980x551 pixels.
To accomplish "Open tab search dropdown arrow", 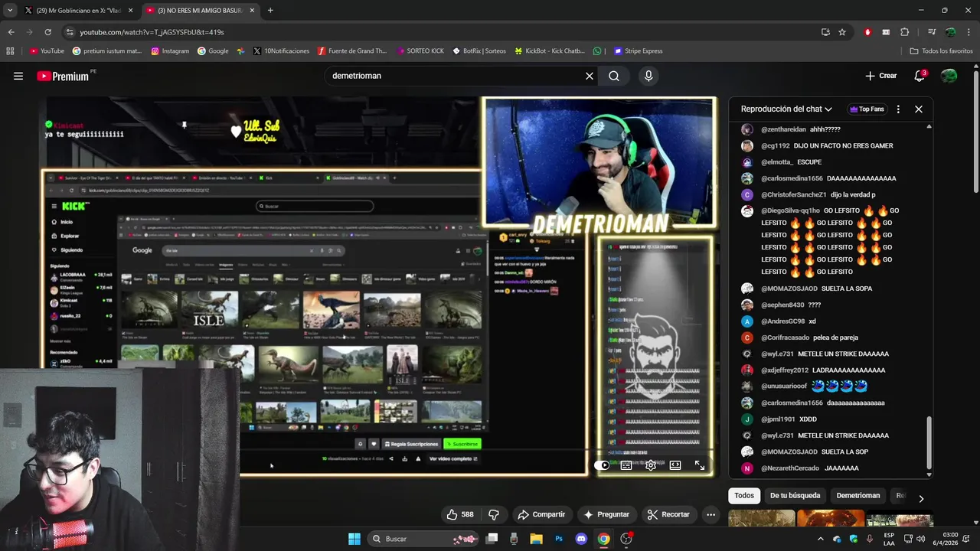I will click(x=10, y=11).
